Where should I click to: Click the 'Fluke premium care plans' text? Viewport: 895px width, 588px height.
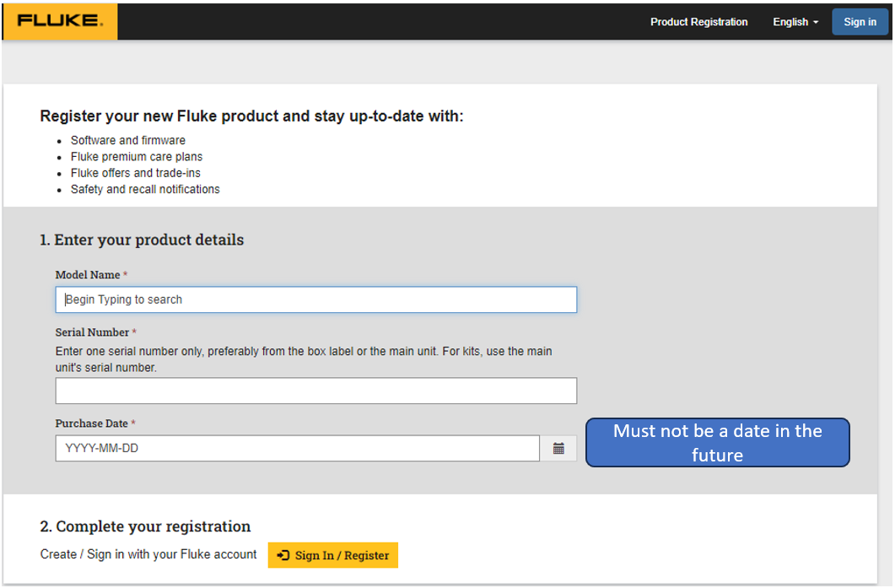[137, 156]
